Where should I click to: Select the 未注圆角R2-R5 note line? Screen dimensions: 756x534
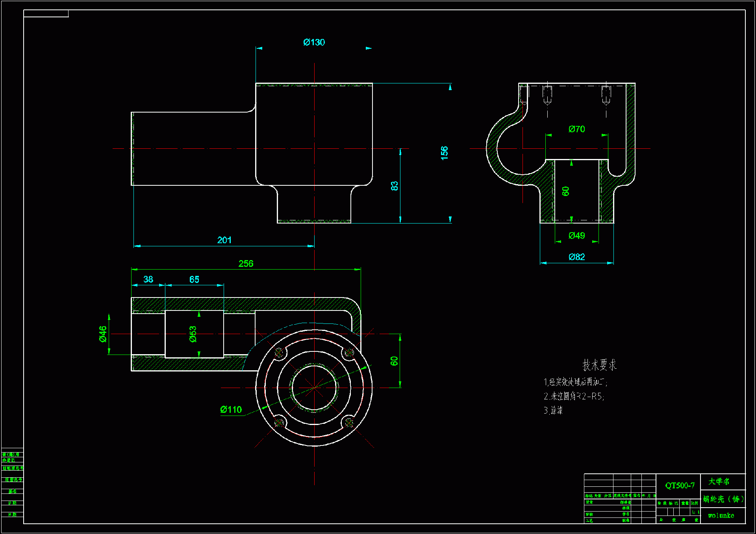pyautogui.click(x=574, y=396)
